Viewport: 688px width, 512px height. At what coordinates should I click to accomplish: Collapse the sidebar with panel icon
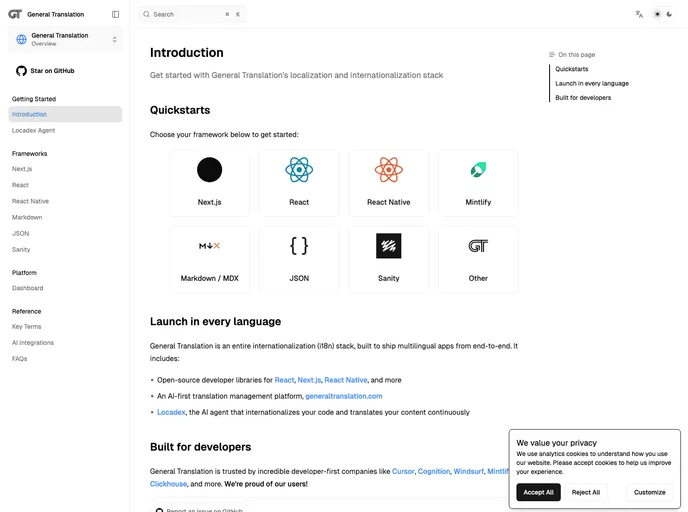115,14
